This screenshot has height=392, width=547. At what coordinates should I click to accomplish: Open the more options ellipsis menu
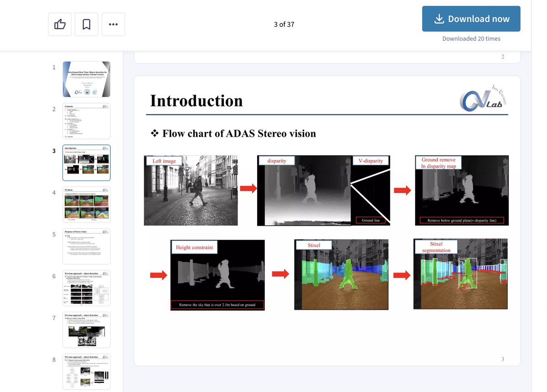113,24
